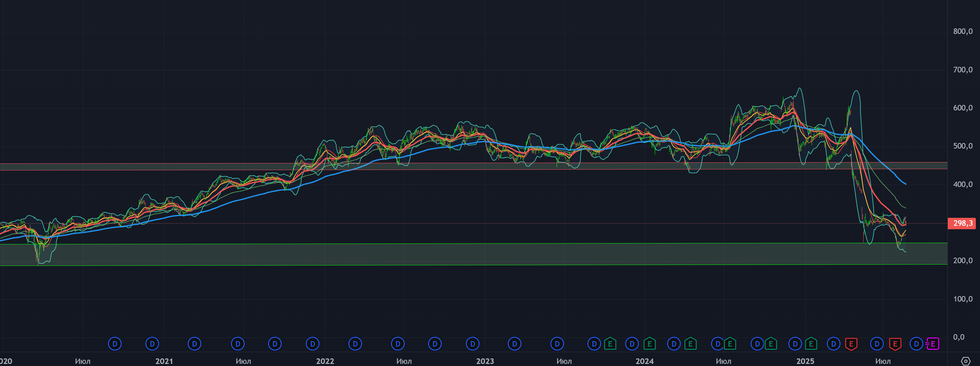Click the 2022 year label on time axis
980x366 pixels.
pos(325,361)
